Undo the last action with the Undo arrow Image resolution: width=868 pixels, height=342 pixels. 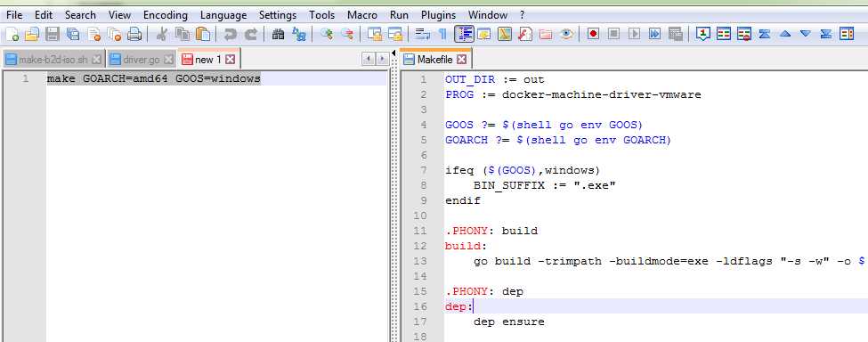(x=231, y=35)
